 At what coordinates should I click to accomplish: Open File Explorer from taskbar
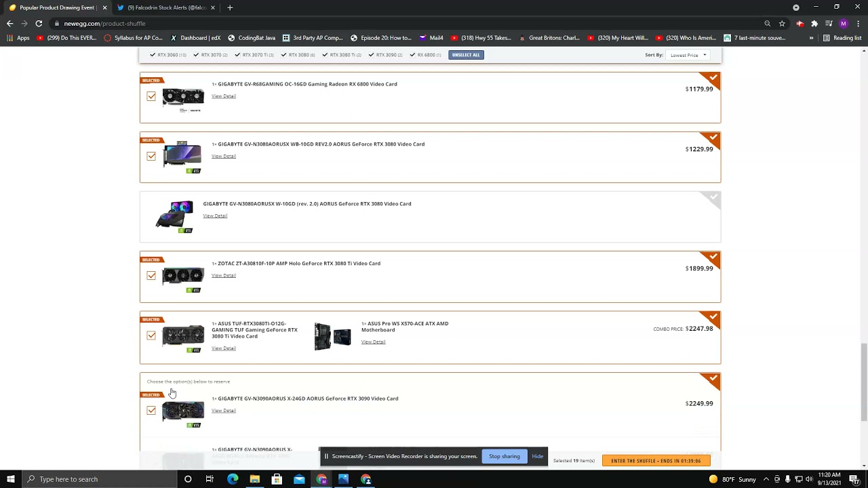[254, 479]
